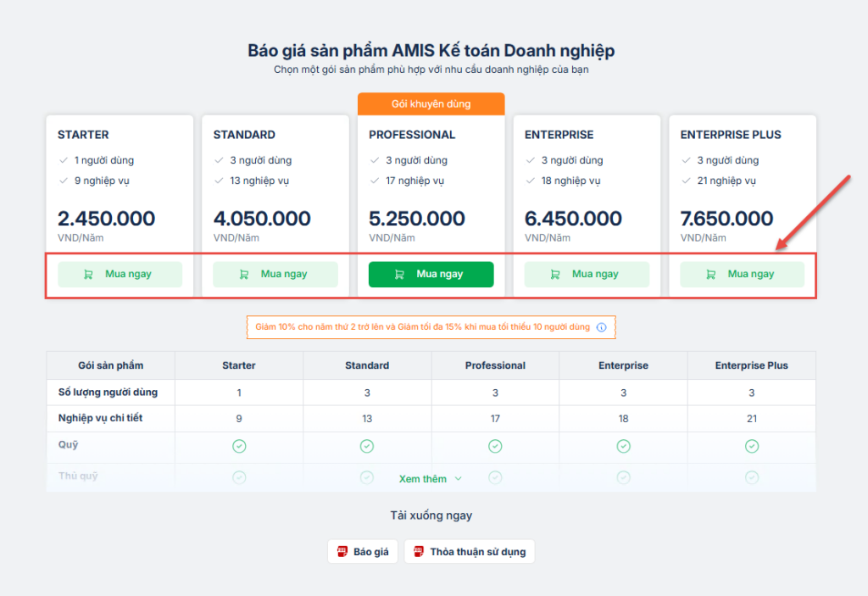868x596 pixels.
Task: Click cart icon in green Professional buy button
Action: tap(399, 275)
